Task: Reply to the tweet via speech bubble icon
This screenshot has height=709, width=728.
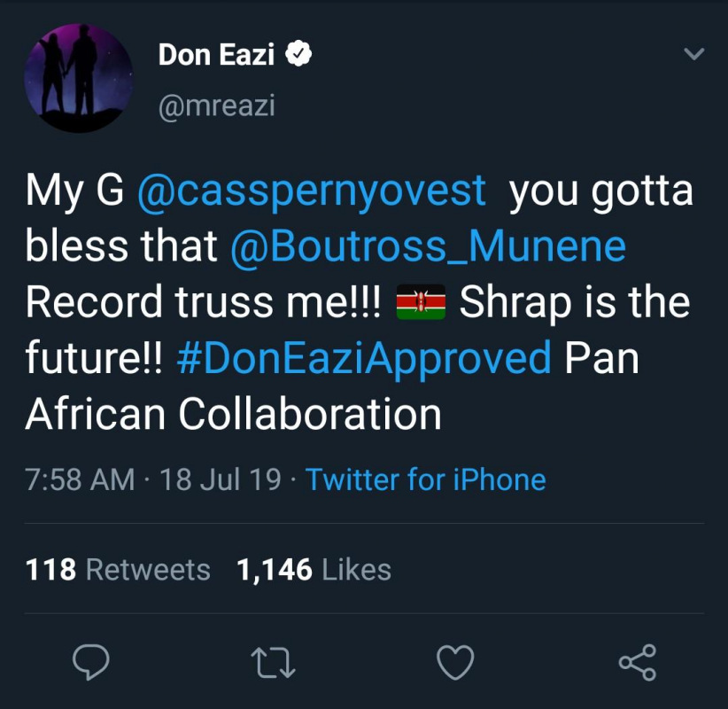Action: point(89,662)
